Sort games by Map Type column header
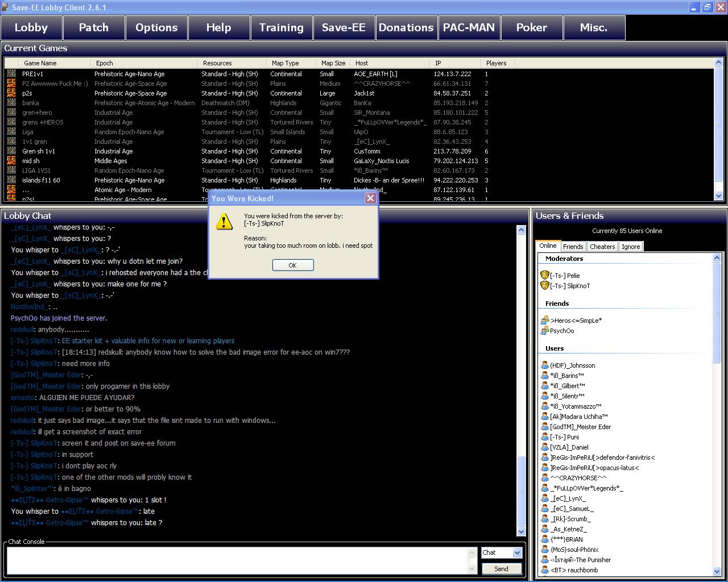The height and width of the screenshot is (582, 728). (x=286, y=63)
